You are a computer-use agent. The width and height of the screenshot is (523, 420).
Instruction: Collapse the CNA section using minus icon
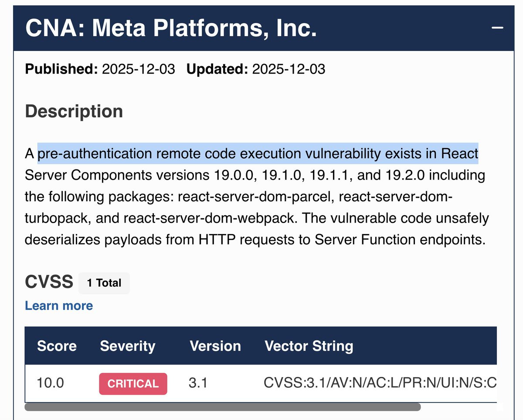[x=497, y=27]
